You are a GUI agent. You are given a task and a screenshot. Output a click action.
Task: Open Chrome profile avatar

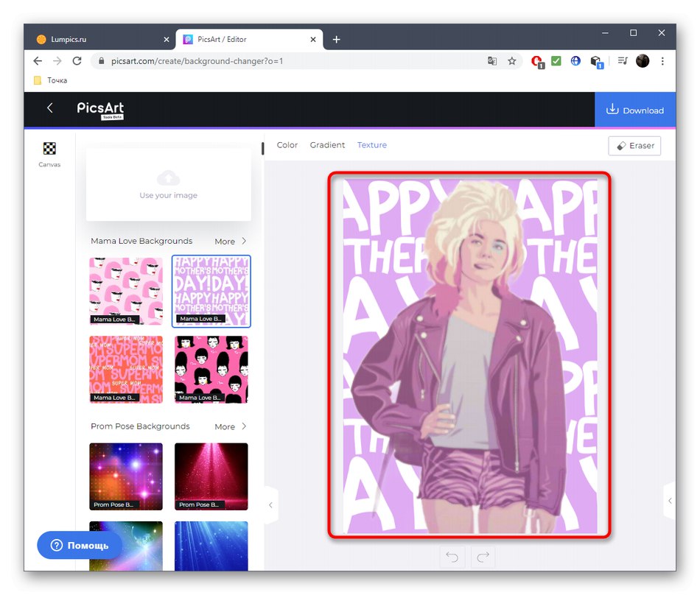643,61
